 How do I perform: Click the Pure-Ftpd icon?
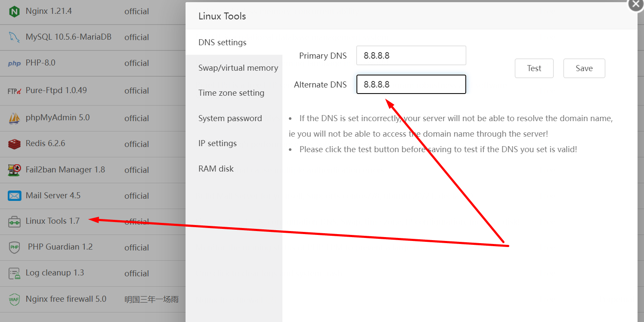click(14, 91)
